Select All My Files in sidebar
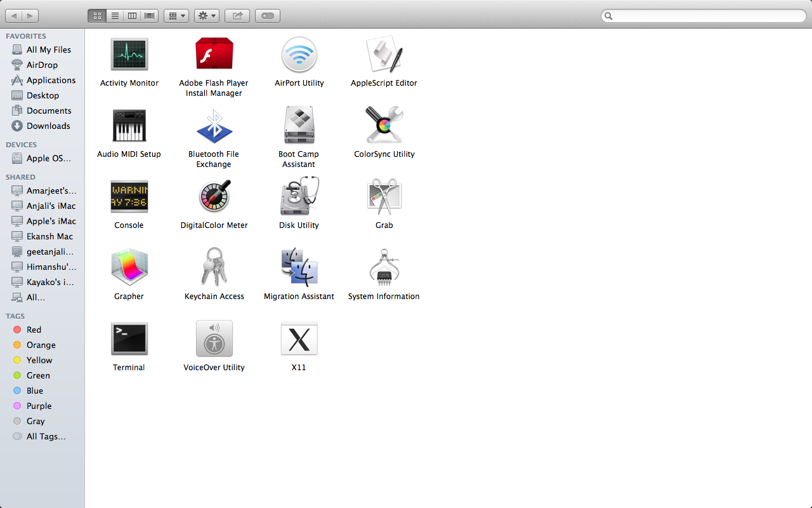Viewport: 812px width, 508px height. (x=42, y=50)
